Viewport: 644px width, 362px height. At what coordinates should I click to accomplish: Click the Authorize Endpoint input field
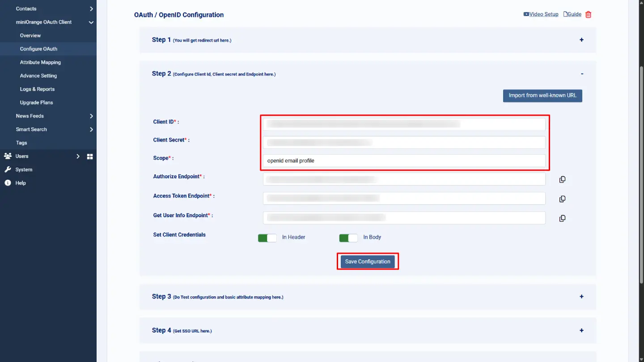[404, 179]
